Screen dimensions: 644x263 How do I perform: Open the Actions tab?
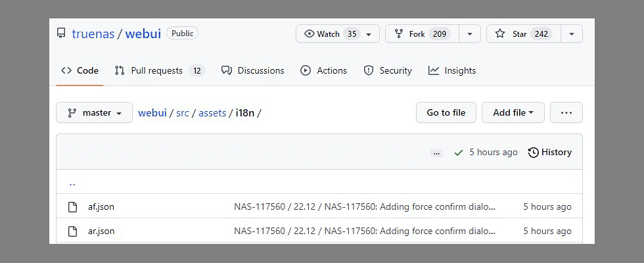pos(323,70)
